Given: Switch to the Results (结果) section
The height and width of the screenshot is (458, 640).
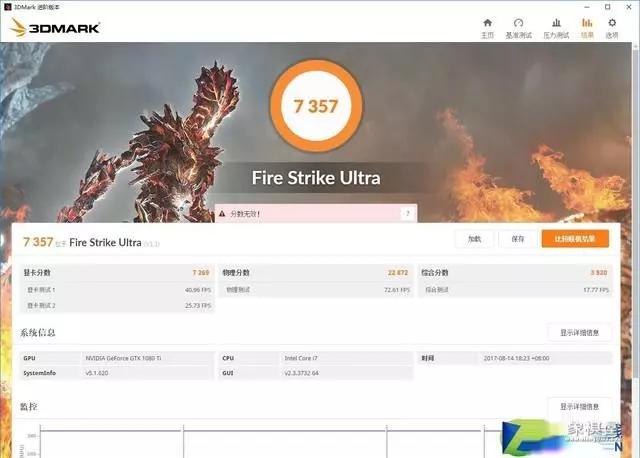Looking at the screenshot, I should coord(587,28).
